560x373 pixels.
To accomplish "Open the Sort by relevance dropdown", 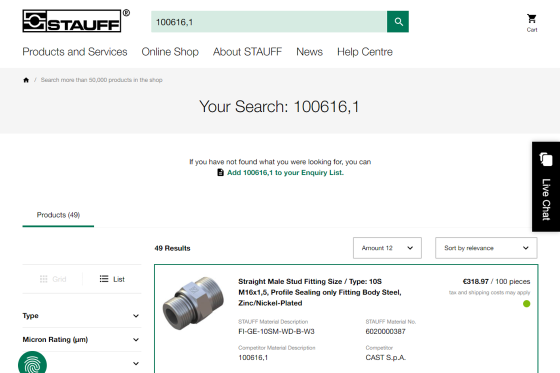I will pyautogui.click(x=486, y=248).
